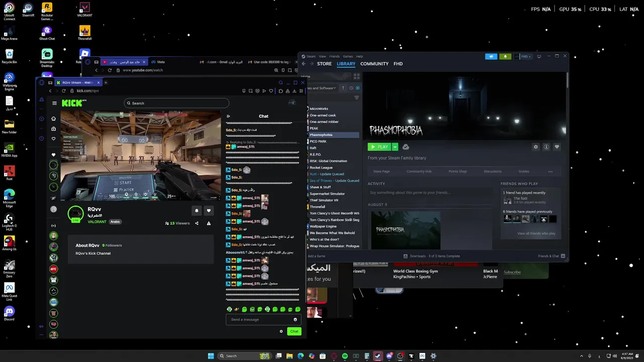Go back in Steam navigation

303,64
